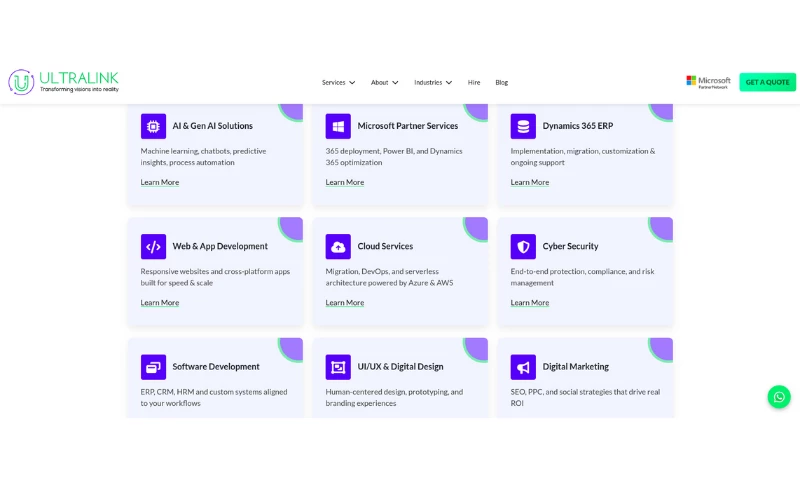Click the Dynamics 365 ERP database icon

[523, 126]
